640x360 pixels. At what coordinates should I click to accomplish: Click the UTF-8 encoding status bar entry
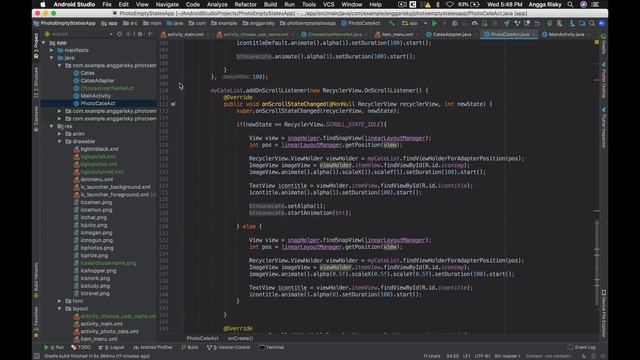482,356
